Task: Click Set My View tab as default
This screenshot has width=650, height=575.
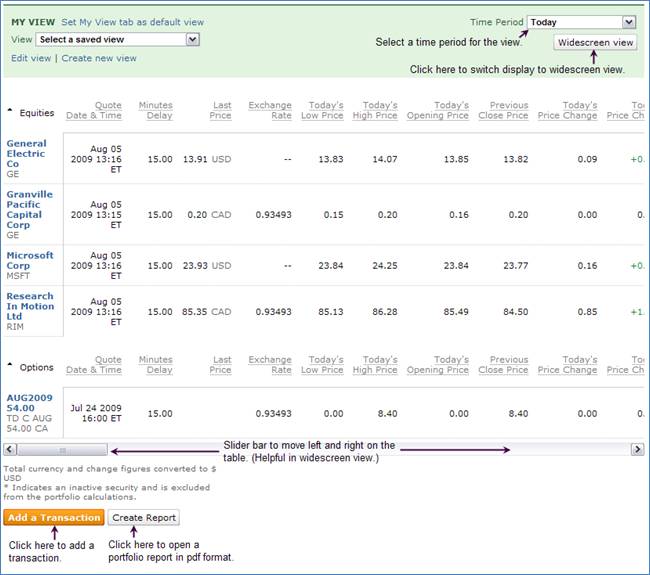Action: click(132, 22)
